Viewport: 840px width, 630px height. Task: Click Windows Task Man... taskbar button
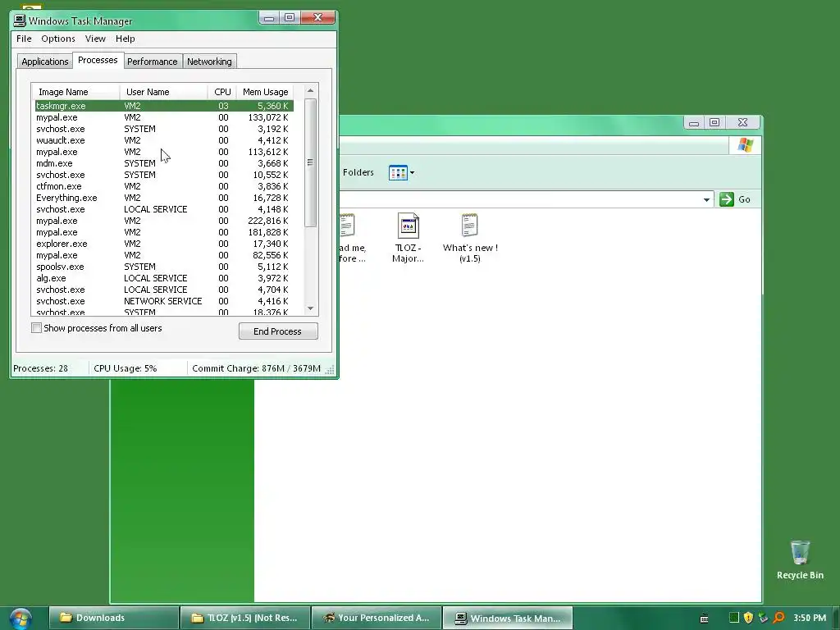click(x=508, y=618)
